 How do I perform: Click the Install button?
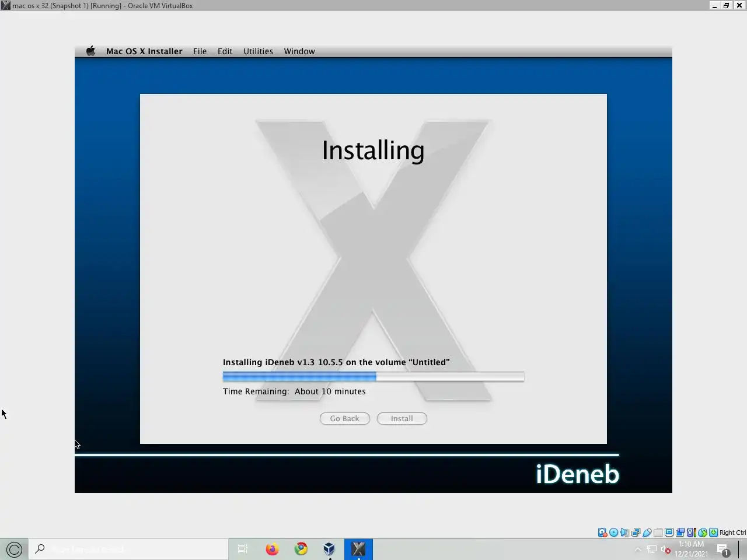tap(402, 418)
